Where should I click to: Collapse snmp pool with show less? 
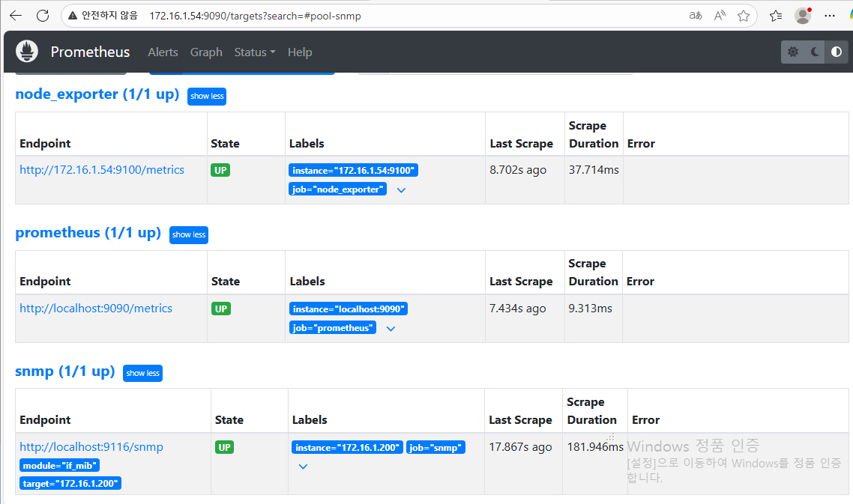click(142, 373)
